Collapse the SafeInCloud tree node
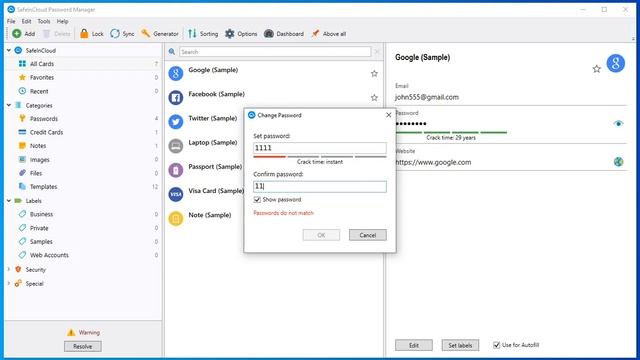This screenshot has height=360, width=640. pyautogui.click(x=9, y=50)
